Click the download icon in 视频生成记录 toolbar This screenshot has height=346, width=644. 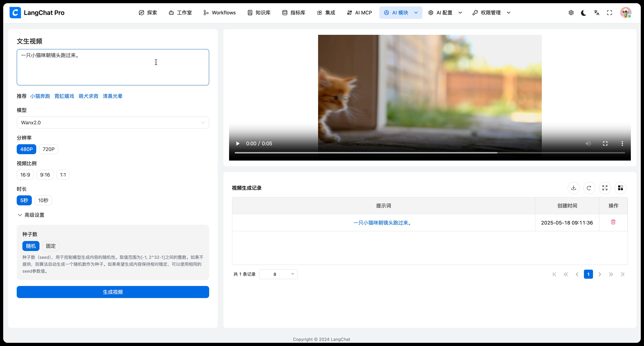point(573,188)
